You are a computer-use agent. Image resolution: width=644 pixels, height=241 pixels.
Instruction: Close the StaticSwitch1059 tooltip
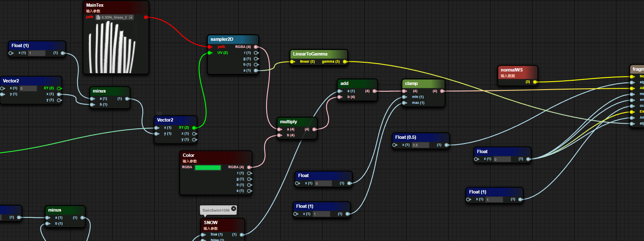click(x=234, y=208)
